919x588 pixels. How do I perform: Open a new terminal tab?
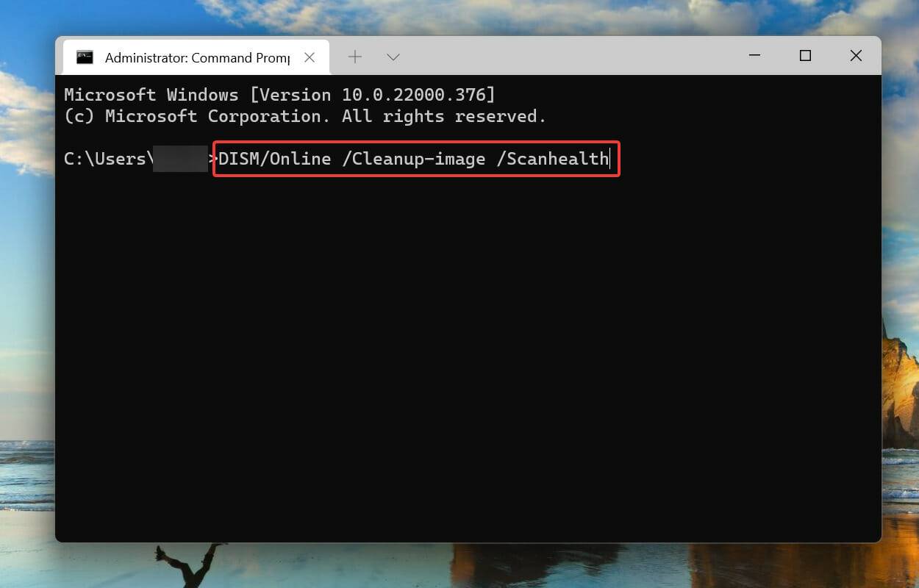(x=355, y=57)
